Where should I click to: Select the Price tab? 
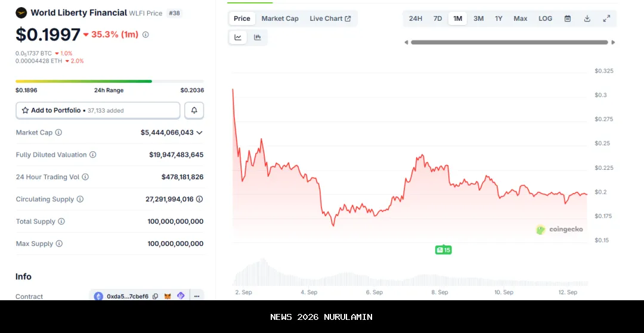tap(242, 18)
